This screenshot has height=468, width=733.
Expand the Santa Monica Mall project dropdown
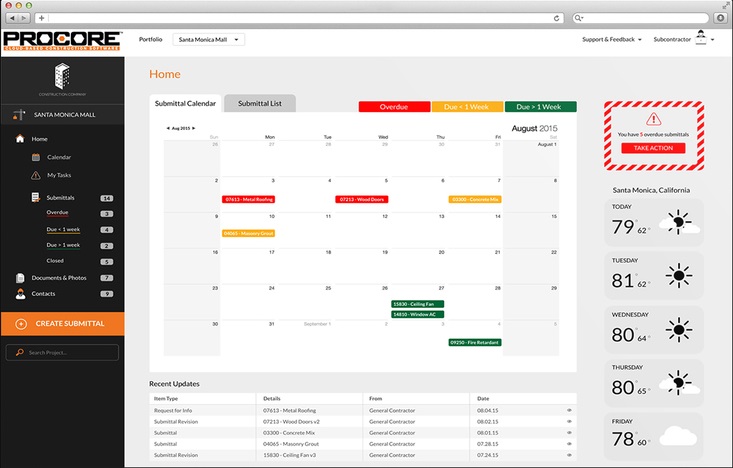208,39
